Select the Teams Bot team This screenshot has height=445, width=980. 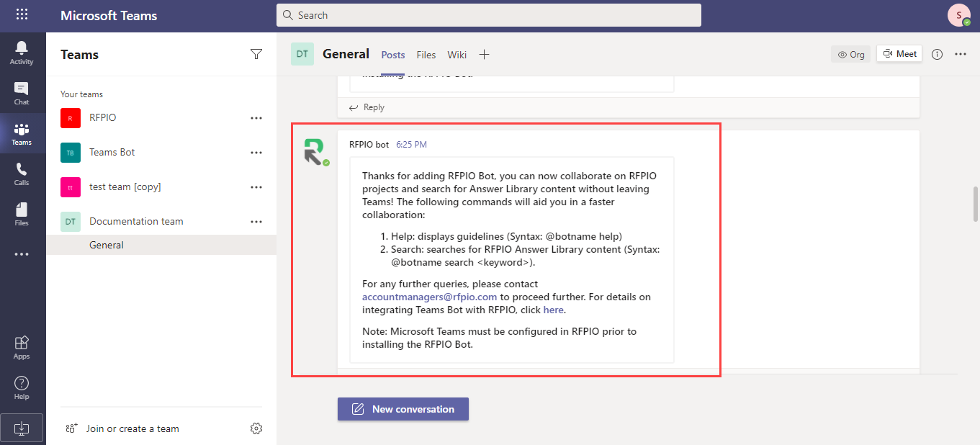(161, 152)
